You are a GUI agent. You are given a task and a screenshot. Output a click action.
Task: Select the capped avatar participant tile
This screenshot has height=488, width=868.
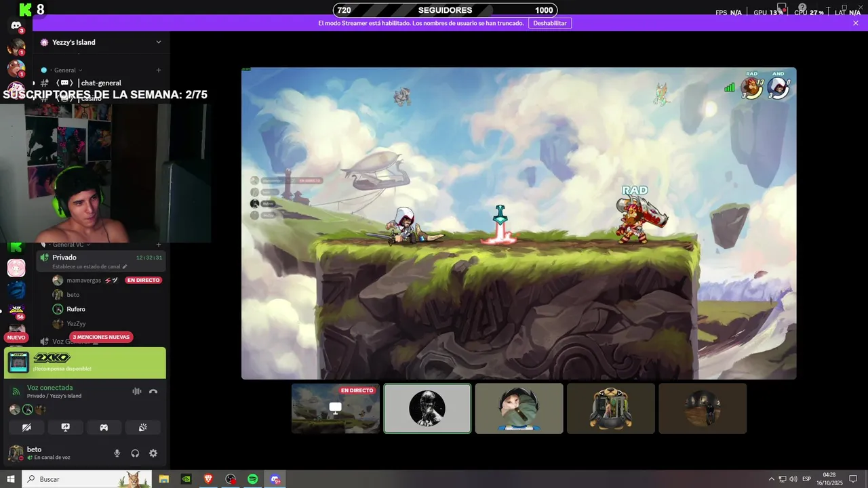point(519,408)
